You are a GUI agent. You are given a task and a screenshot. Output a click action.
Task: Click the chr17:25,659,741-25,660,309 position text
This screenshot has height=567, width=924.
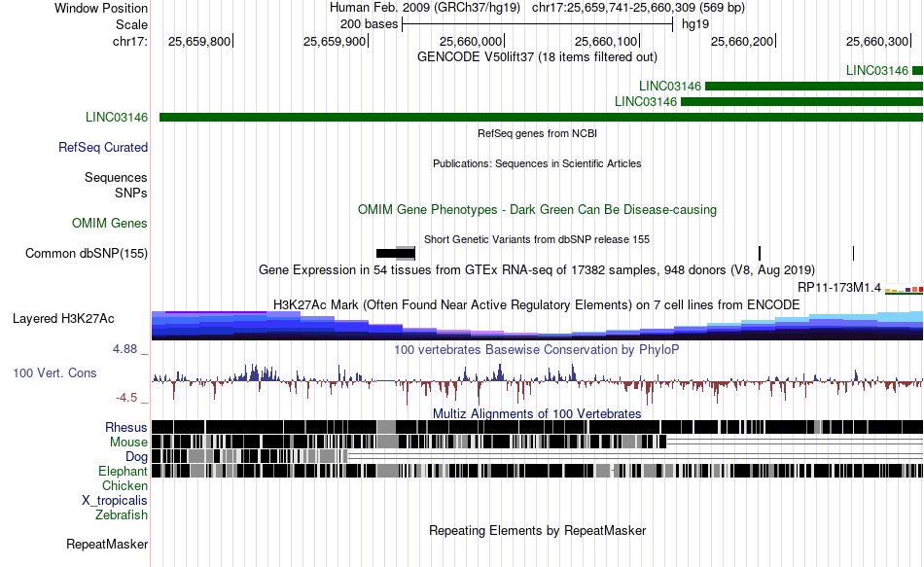pyautogui.click(x=638, y=8)
